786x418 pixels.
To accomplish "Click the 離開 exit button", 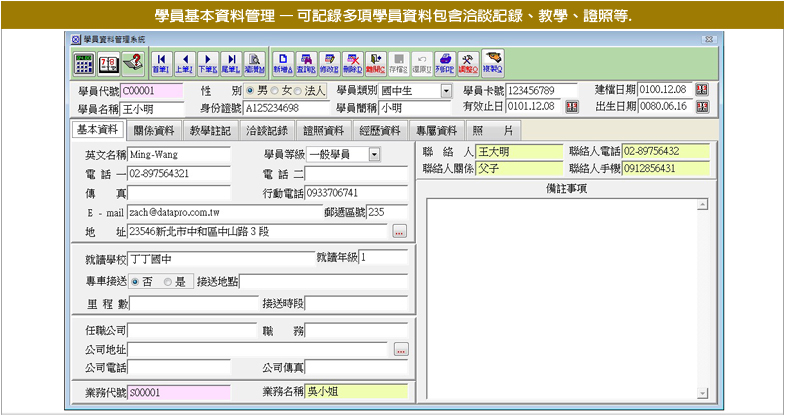I will click(376, 64).
